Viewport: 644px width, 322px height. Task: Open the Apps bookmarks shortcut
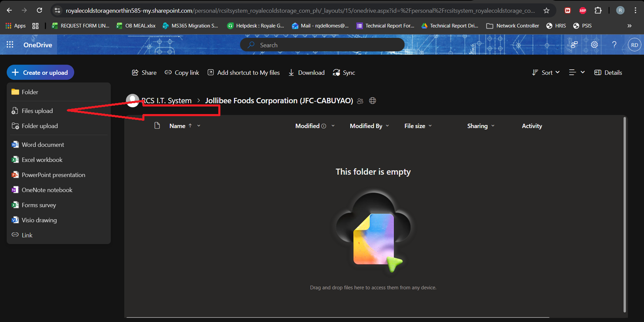point(16,26)
